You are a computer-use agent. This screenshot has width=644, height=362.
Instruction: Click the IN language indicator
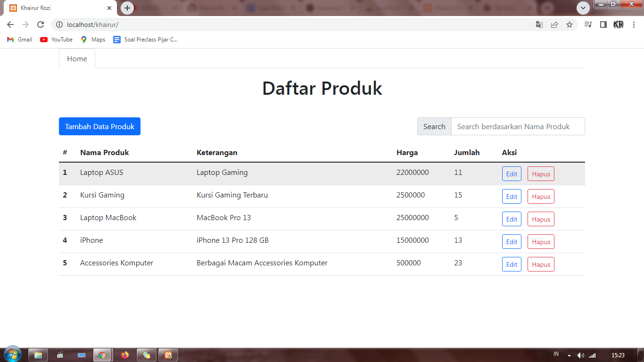(555, 354)
